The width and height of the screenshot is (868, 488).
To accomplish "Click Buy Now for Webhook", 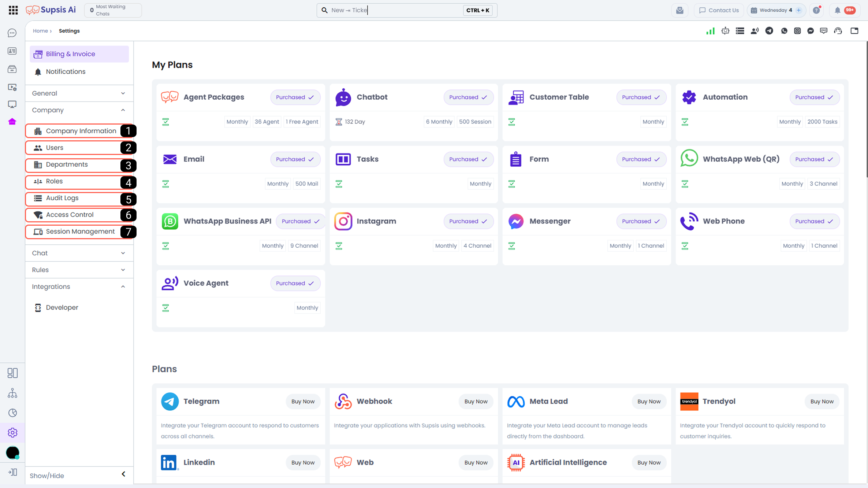I will [476, 402].
